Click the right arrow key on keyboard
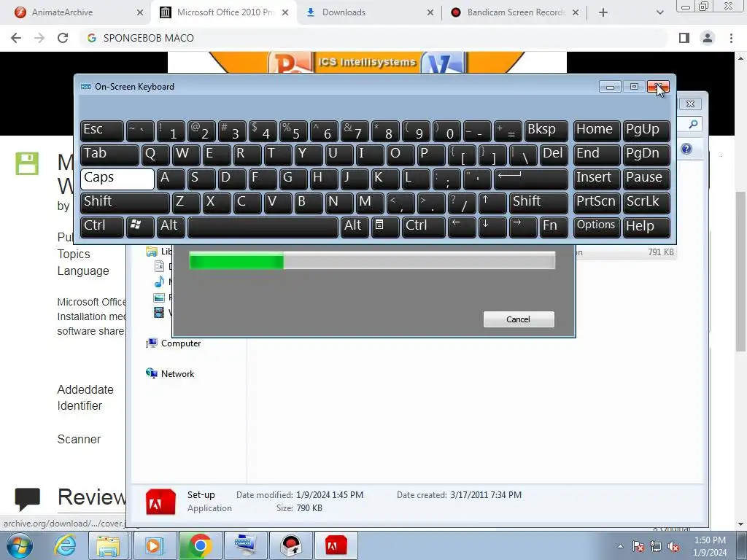Screen dimensions: 747x560 click(522, 227)
